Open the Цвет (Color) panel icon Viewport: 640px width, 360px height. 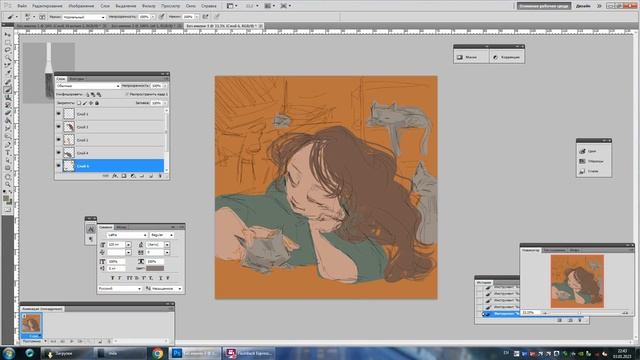pyautogui.click(x=582, y=151)
